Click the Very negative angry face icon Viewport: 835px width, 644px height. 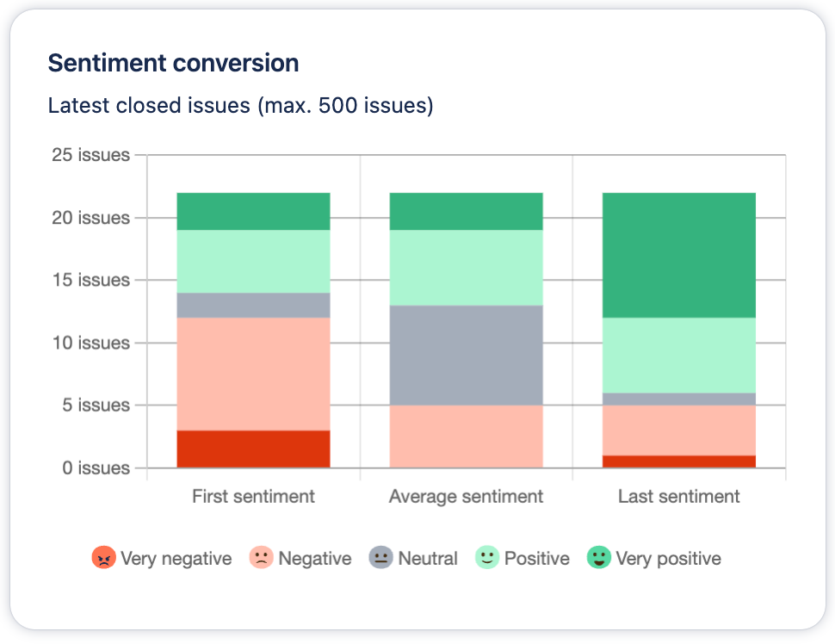coord(103,558)
